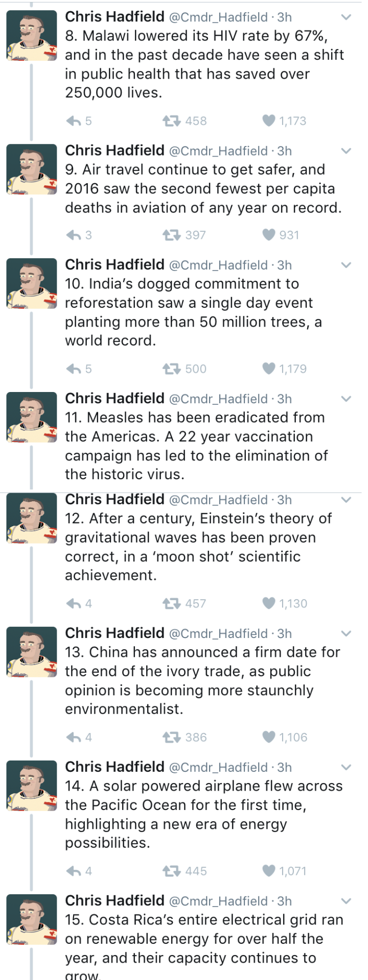The image size is (368, 980).
Task: Retweet the Malawi HIV rate tweet
Action: [172, 121]
